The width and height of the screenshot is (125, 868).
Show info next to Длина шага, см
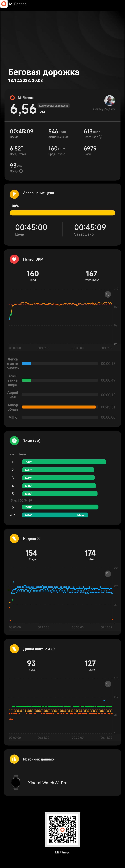pos(53,649)
